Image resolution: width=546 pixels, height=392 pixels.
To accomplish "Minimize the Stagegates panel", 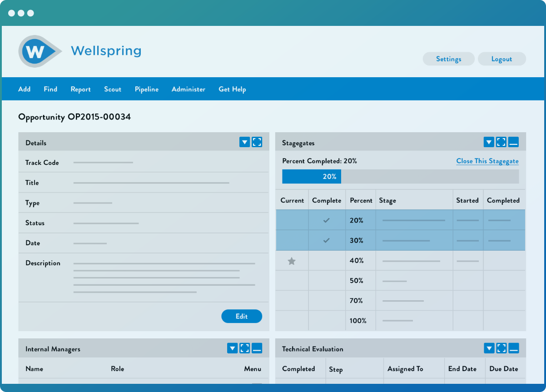I will 513,142.
